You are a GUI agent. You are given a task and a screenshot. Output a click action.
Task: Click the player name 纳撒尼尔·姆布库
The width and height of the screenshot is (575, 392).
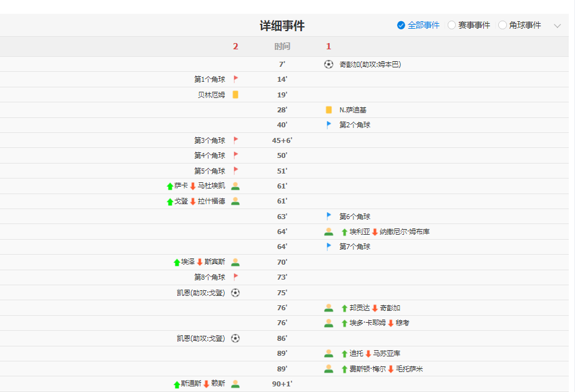pos(405,232)
